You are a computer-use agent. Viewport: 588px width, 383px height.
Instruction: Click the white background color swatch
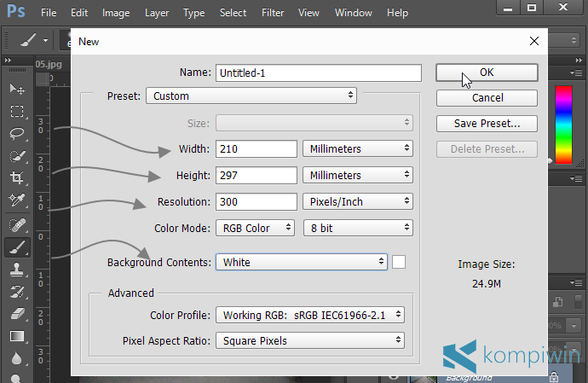[399, 262]
